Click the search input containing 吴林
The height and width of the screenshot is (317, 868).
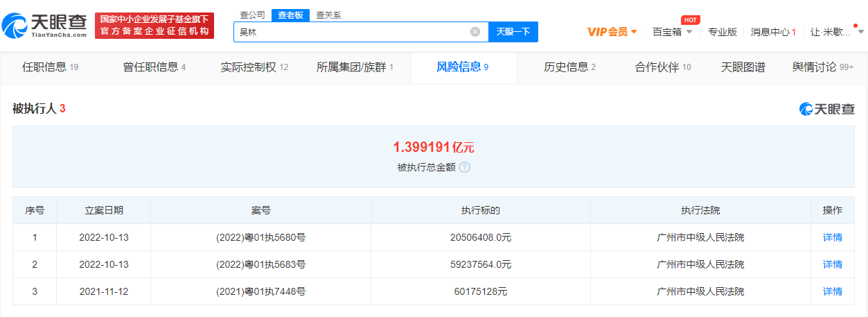tap(350, 32)
